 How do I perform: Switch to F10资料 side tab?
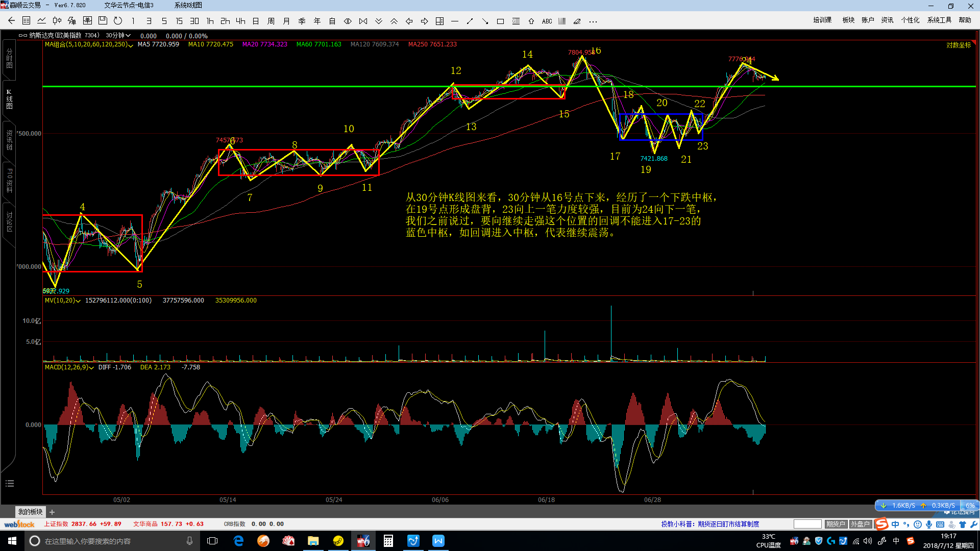coord(9,181)
